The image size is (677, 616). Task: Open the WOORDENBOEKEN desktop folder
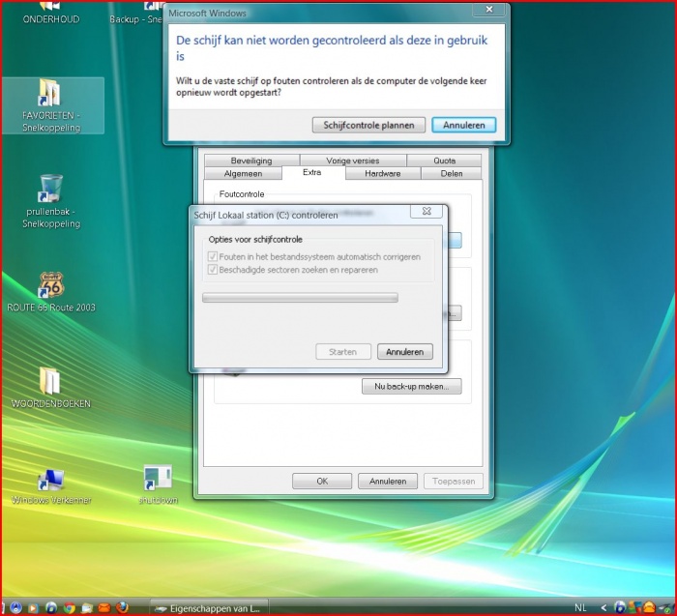click(50, 388)
